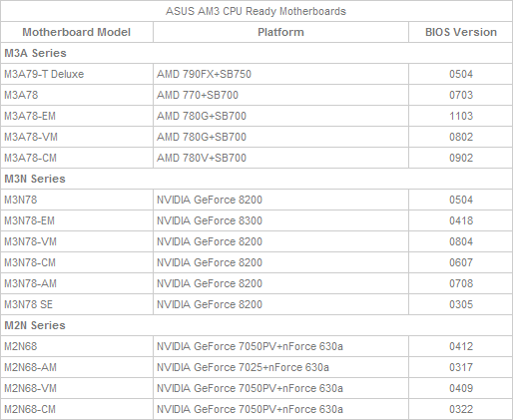Select the M3N Series section row

click(256, 179)
